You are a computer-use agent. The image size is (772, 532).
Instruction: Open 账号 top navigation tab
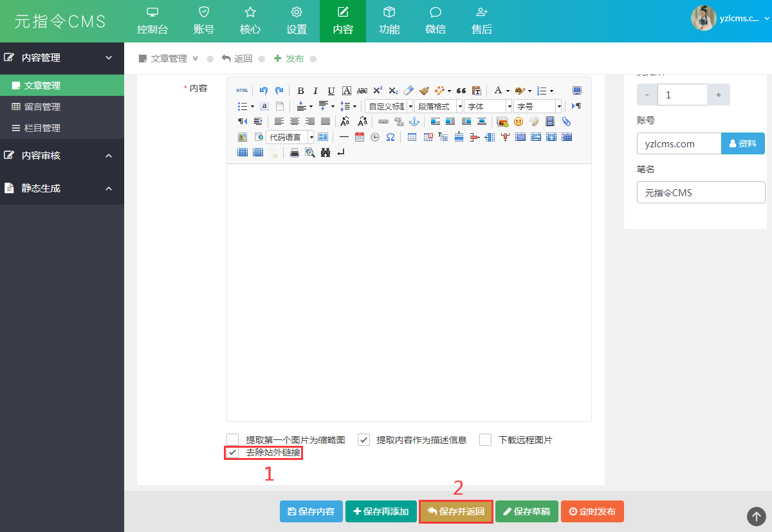click(204, 21)
